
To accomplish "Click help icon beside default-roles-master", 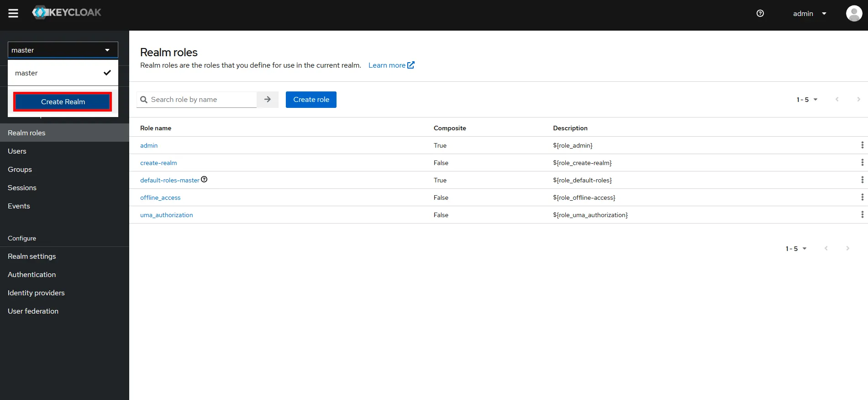I will click(204, 179).
